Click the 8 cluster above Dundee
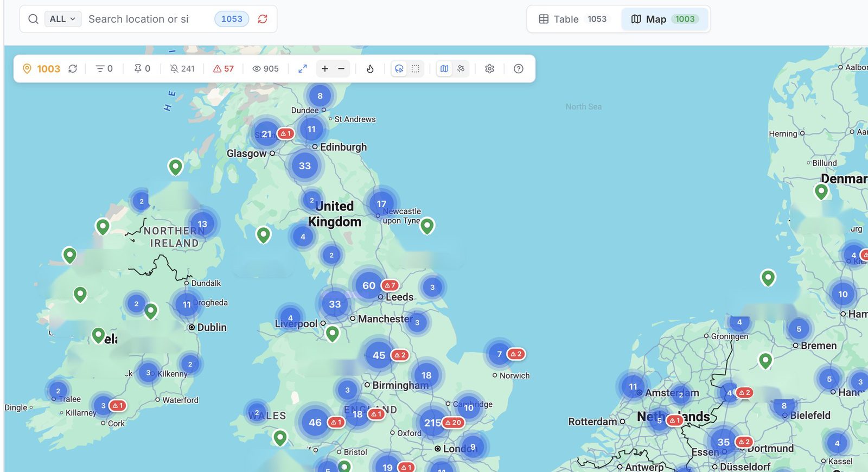868x472 pixels. point(320,96)
